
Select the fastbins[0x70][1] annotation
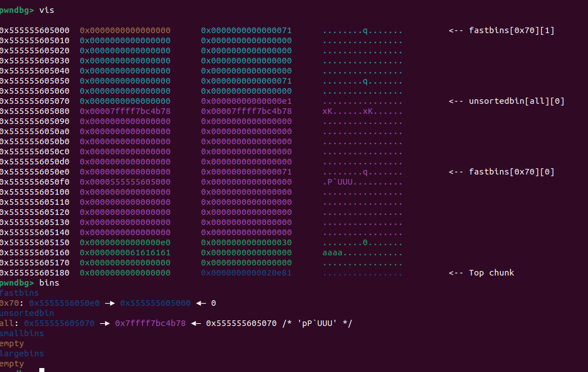click(511, 30)
